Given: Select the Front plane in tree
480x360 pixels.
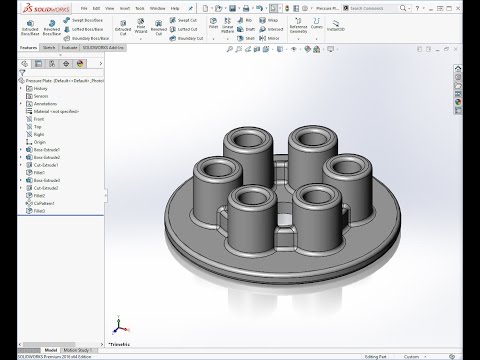Looking at the screenshot, I should pos(35,119).
